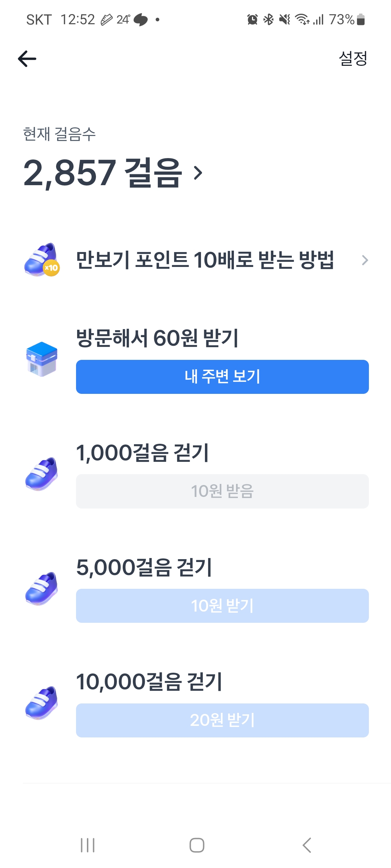Tap the back arrow at top left
The width and height of the screenshot is (391, 868).
pos(27,59)
